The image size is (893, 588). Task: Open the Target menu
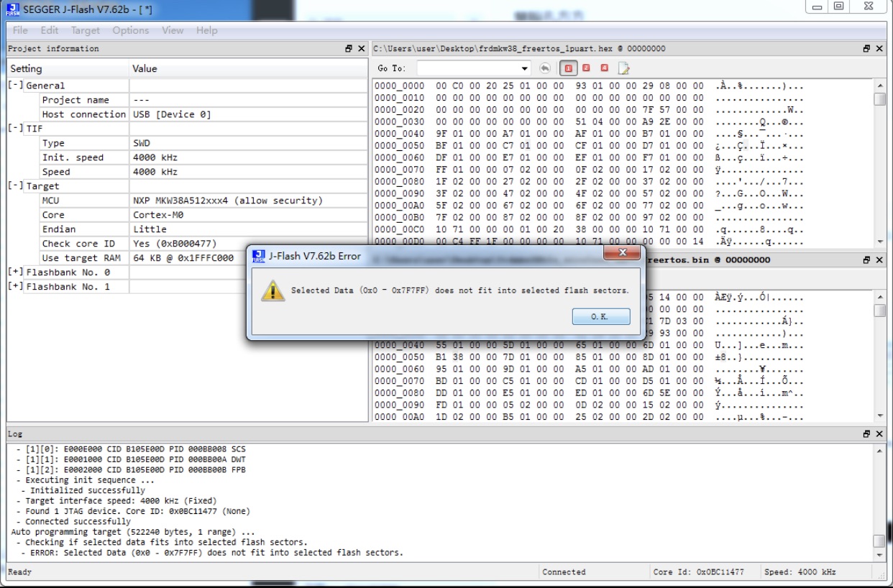coord(86,30)
